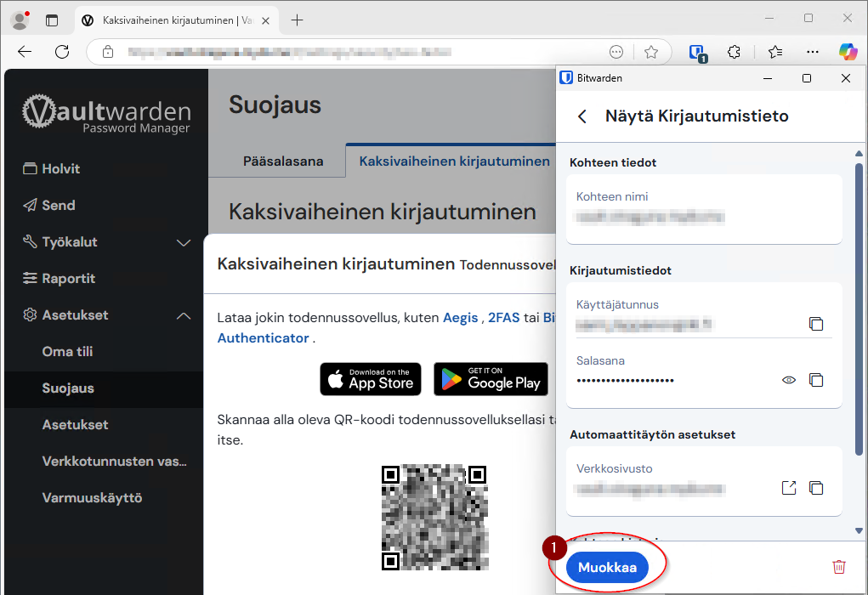Select Oma tili in the sidebar

pyautogui.click(x=67, y=351)
